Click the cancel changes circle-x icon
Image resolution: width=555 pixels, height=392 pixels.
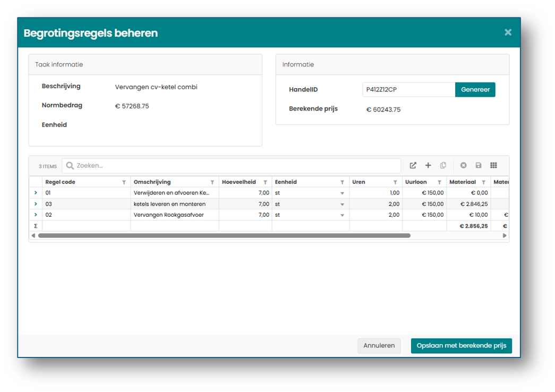click(x=463, y=165)
